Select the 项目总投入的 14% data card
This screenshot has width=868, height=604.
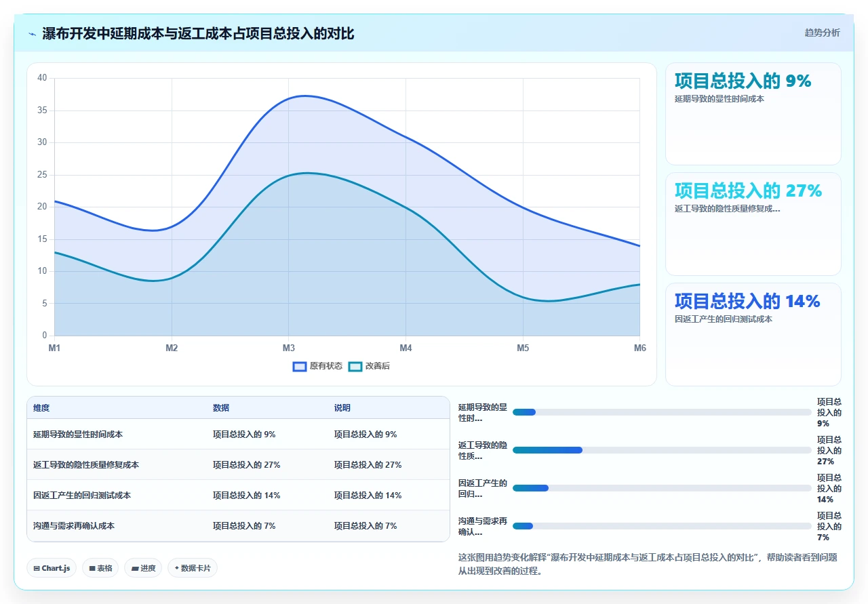[753, 335]
